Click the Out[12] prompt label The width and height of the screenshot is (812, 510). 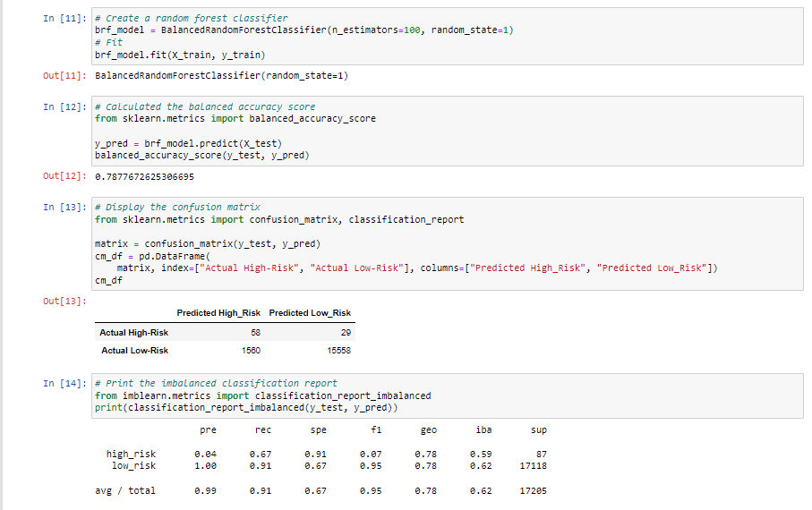[64, 176]
